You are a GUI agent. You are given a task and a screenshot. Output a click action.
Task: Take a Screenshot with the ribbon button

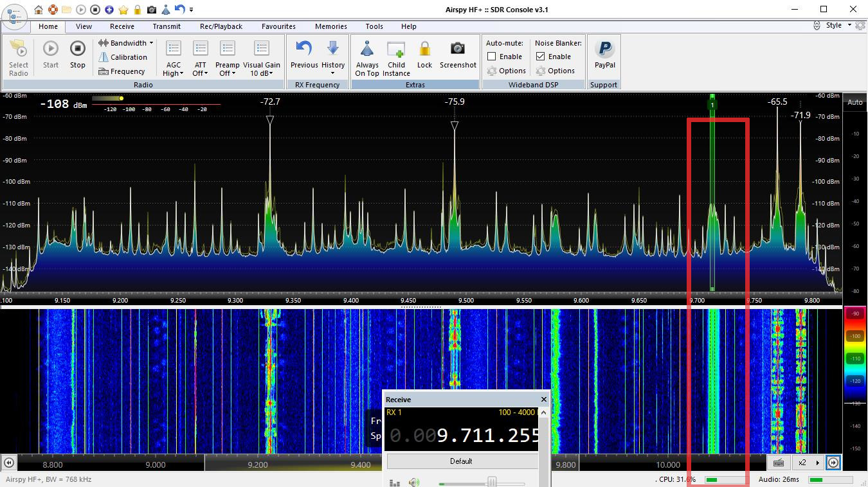point(458,55)
